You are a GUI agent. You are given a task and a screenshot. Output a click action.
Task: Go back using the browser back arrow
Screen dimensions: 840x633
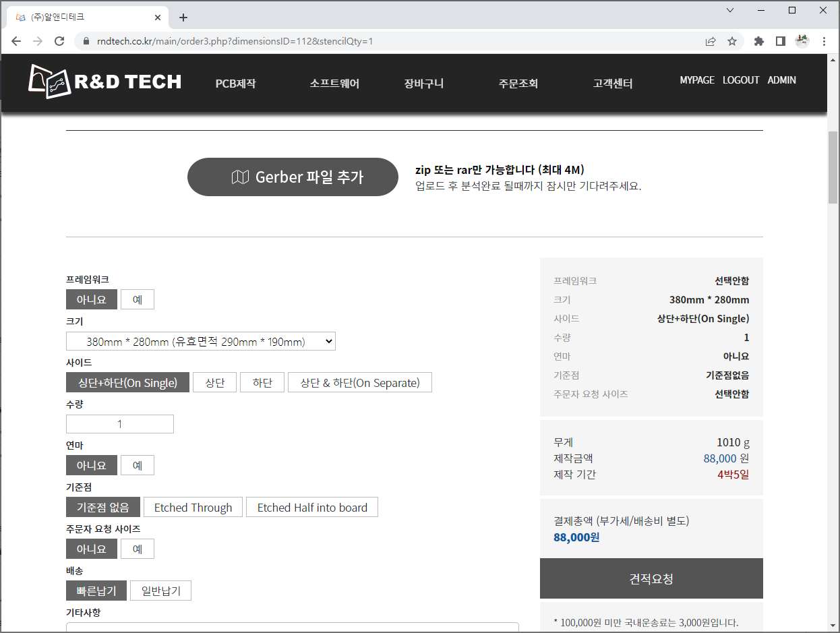[16, 41]
